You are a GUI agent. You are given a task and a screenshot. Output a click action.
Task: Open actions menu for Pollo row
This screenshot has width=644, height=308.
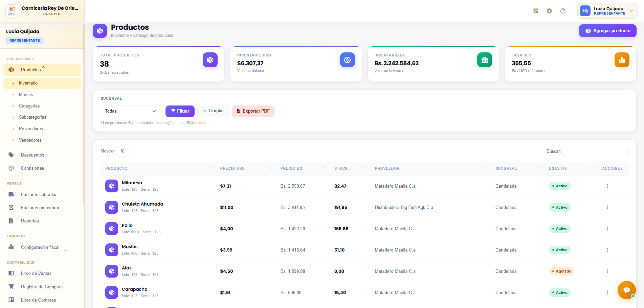[x=607, y=229]
